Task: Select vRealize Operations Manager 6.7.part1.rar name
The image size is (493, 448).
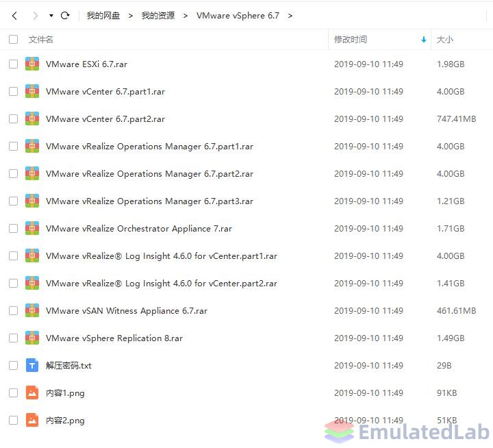Action: coord(150,147)
